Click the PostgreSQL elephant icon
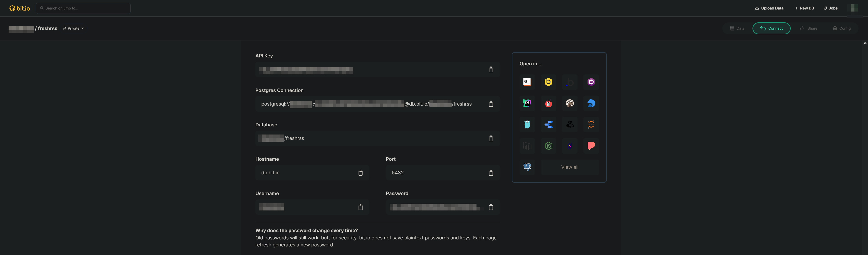Viewport: 868px width, 255px height. pos(527,167)
